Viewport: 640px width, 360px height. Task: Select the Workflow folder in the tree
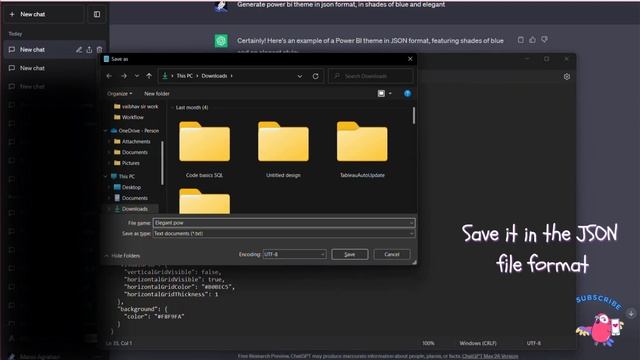pyautogui.click(x=129, y=117)
